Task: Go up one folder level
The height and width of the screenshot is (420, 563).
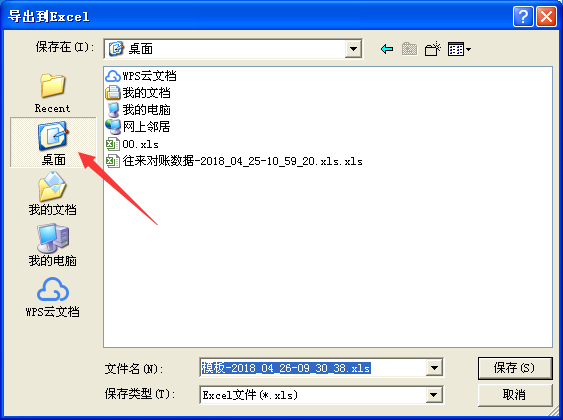Action: tap(409, 49)
